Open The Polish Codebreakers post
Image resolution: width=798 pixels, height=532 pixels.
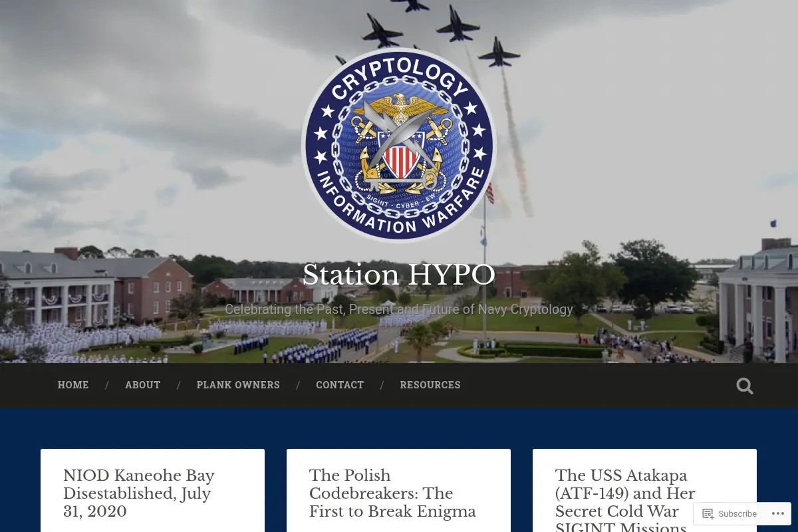[x=392, y=493]
